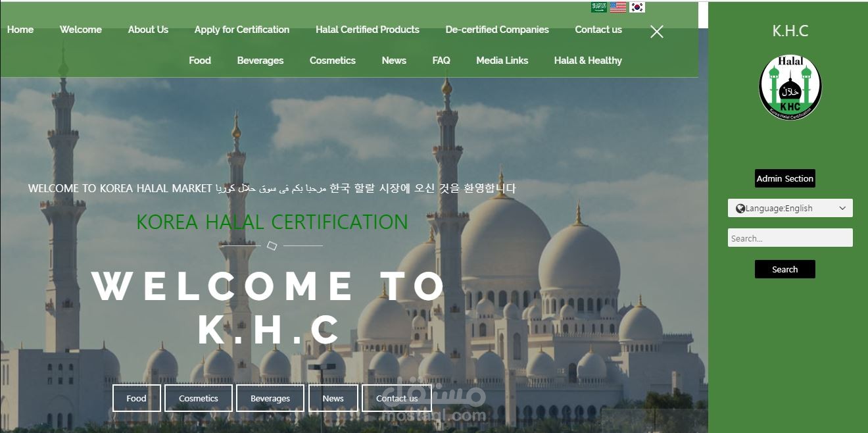Open the Media Links menu item
The width and height of the screenshot is (868, 433).
pos(502,61)
